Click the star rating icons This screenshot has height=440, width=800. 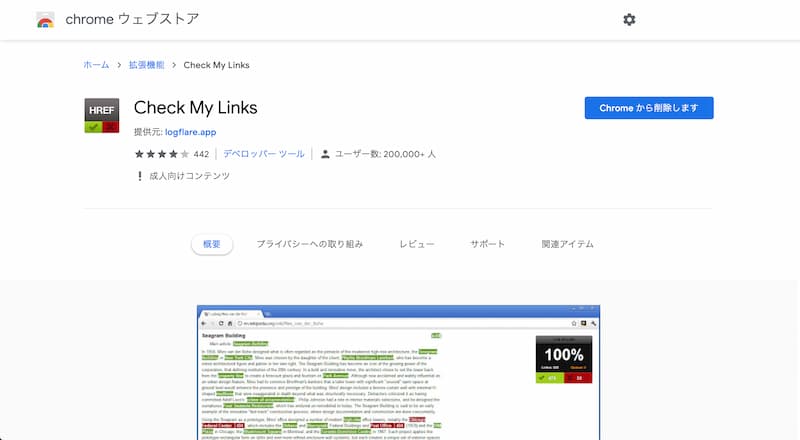pos(161,154)
